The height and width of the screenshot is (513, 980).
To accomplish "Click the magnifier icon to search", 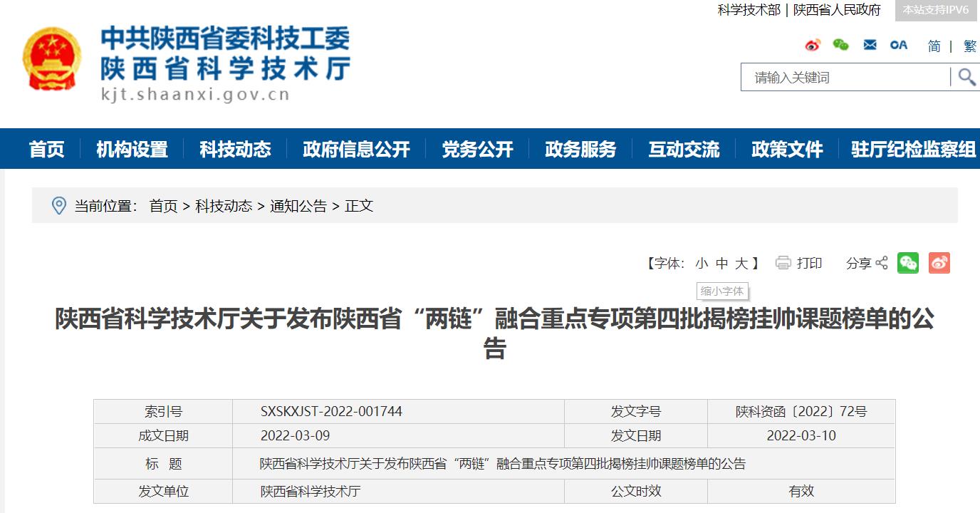I will click(x=966, y=77).
